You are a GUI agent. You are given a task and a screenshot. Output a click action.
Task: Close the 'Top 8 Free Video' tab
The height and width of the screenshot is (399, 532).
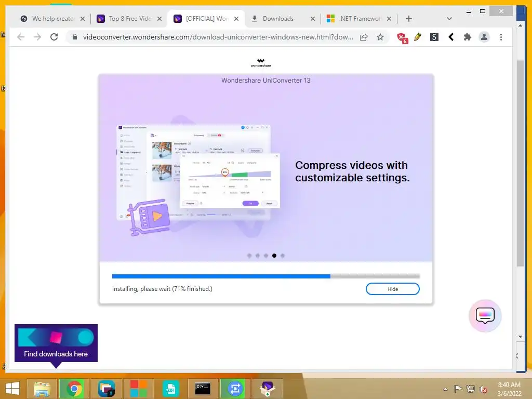[159, 19]
